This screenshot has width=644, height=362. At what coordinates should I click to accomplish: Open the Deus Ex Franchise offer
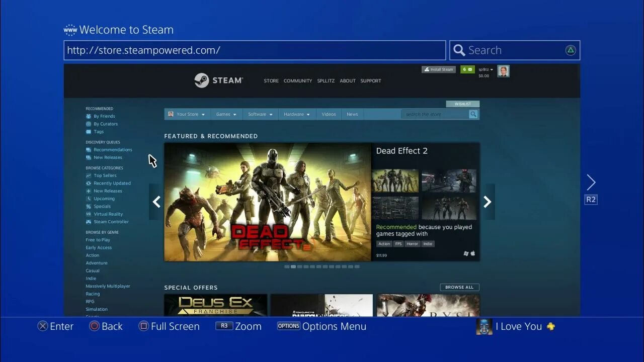coord(216,305)
